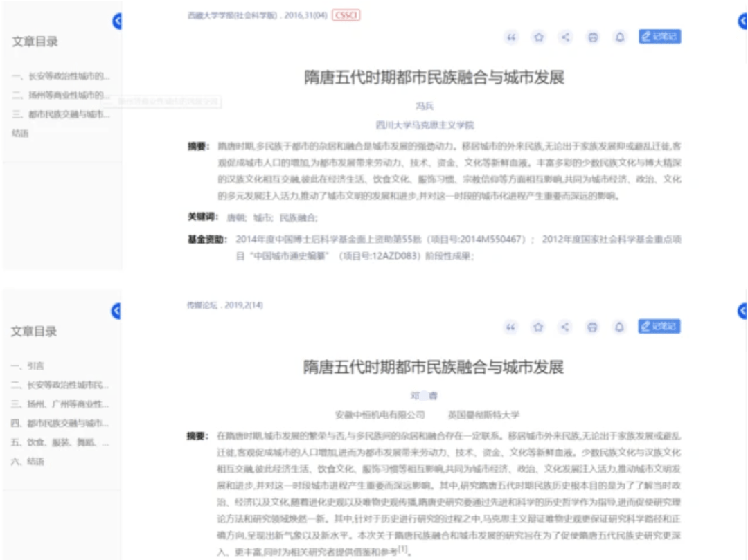
Task: Click the right-edge arrow beside the 西藏大学学报 article
Action: tap(742, 22)
